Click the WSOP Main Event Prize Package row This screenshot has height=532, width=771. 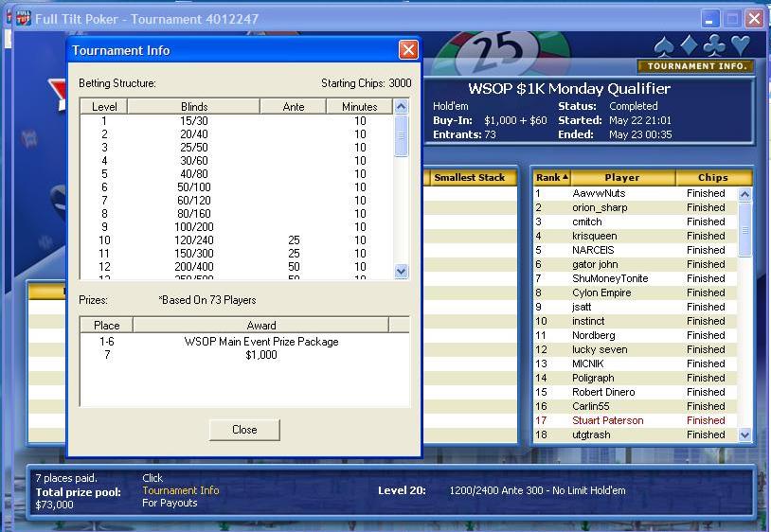click(x=244, y=342)
